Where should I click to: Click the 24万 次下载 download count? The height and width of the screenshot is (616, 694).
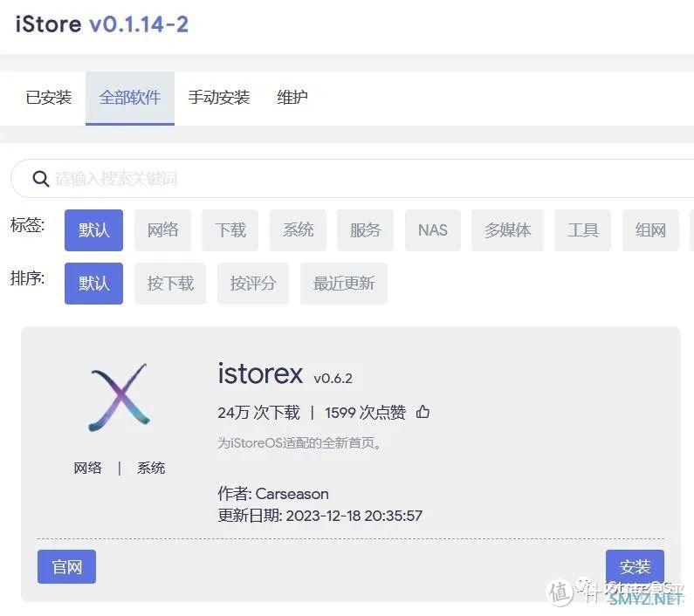[258, 413]
